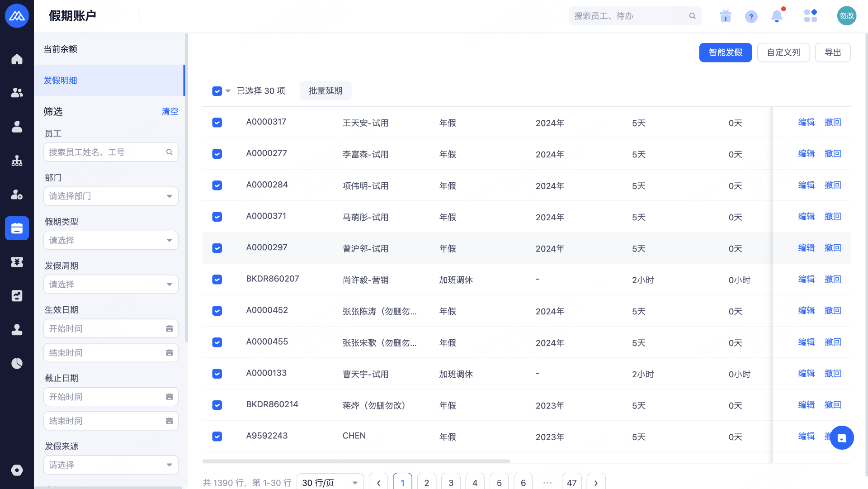Viewport: 868px width, 489px height.
Task: Click the floating chat support button
Action: click(841, 437)
